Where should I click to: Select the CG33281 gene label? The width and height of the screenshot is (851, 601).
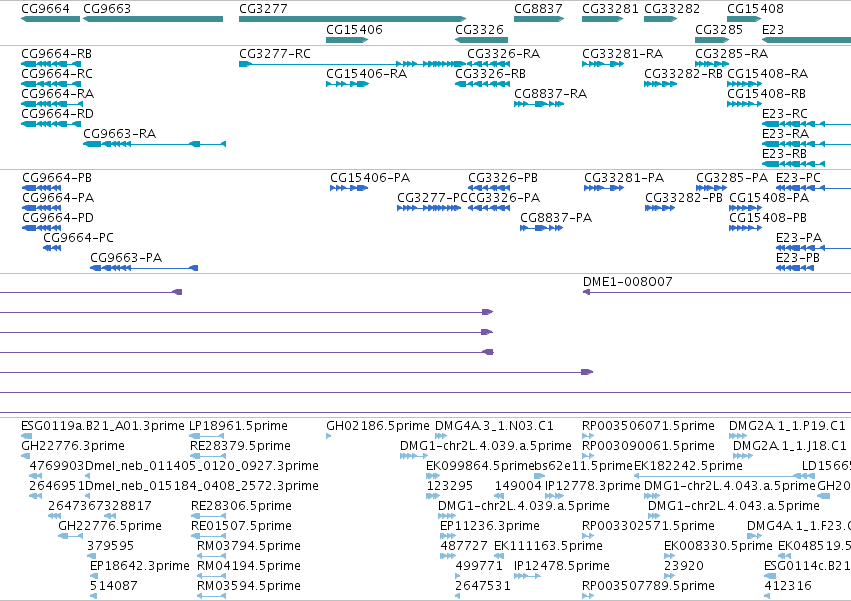610,9
